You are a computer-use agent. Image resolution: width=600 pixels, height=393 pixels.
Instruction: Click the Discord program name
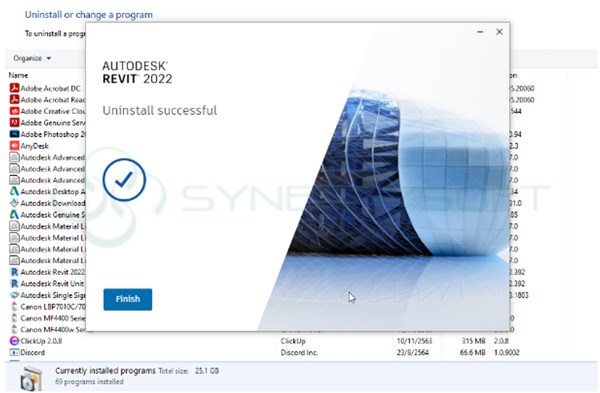point(33,352)
